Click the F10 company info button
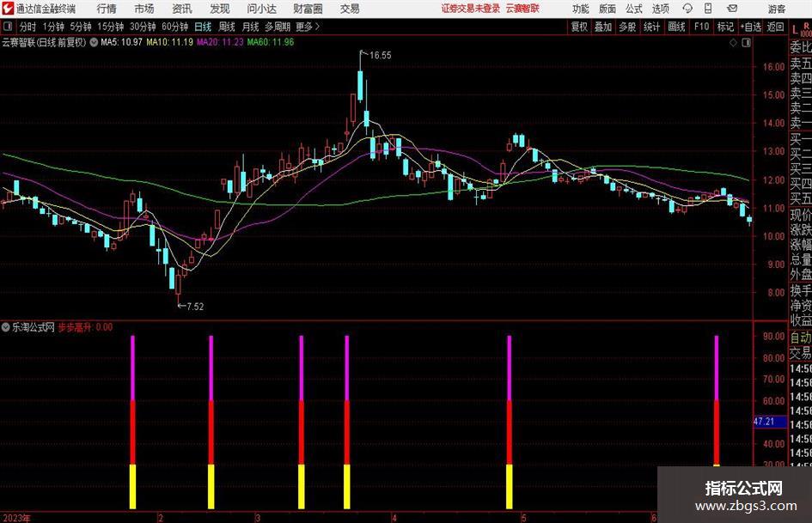812x523 pixels. 701,27
